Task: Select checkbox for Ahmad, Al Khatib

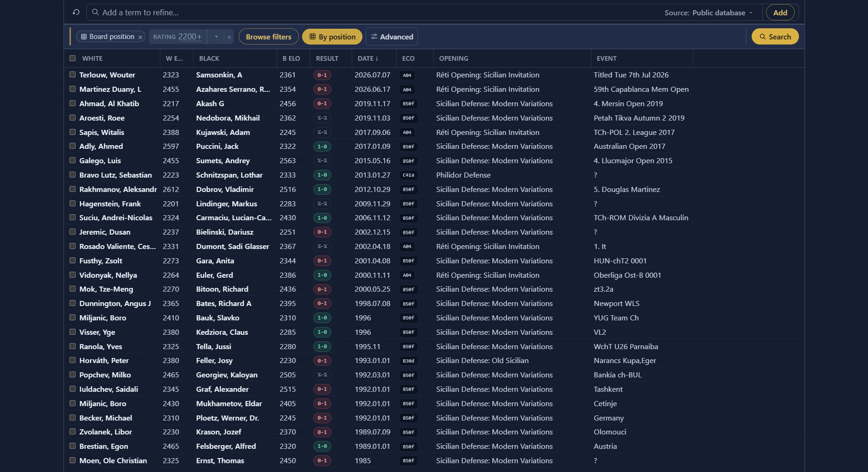Action: tap(72, 103)
